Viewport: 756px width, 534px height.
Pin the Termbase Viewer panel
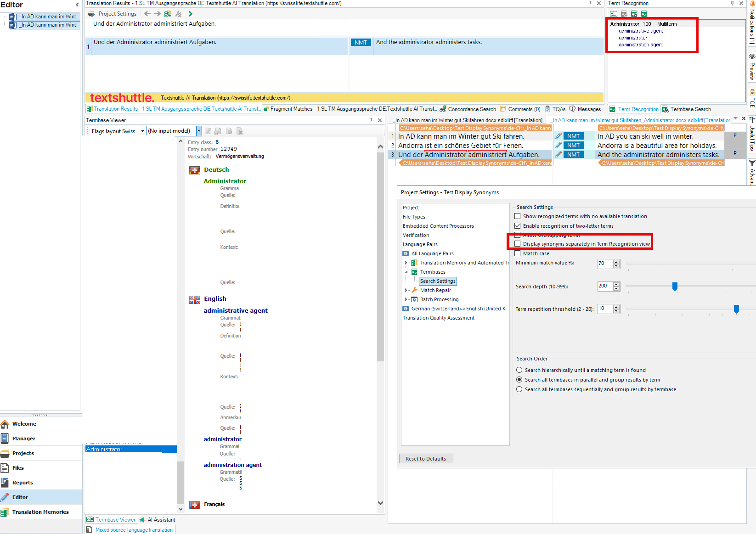371,120
